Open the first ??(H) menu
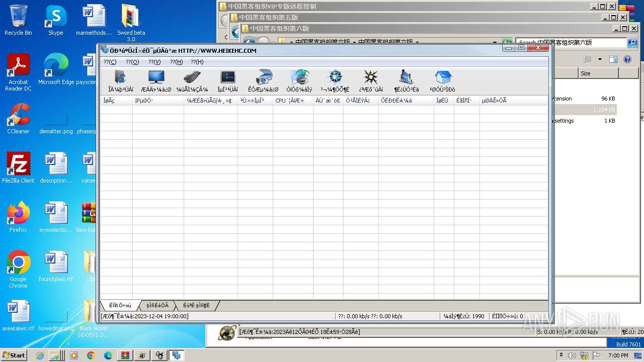The width and height of the screenshot is (644, 362). click(176, 62)
